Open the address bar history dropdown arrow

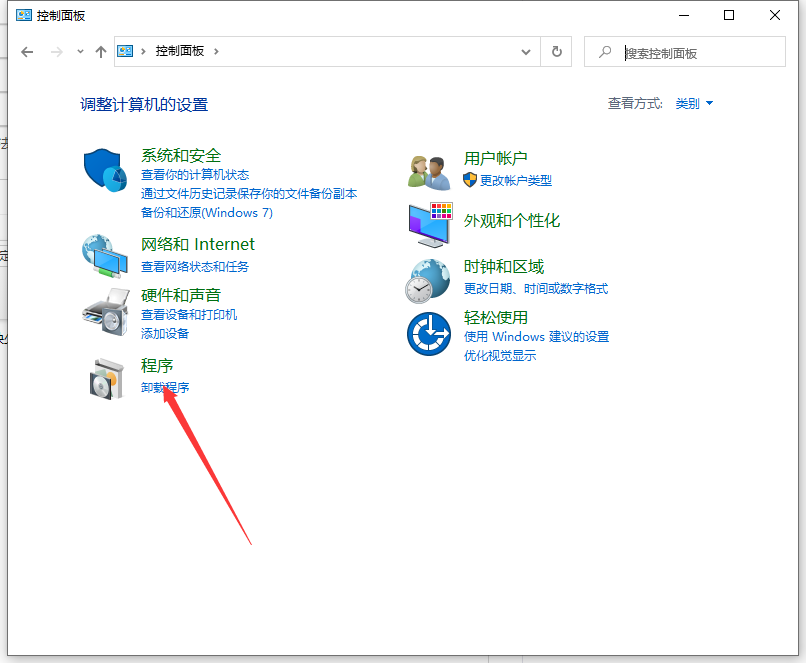526,52
